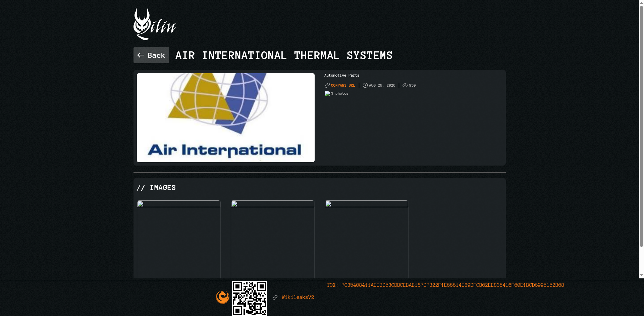This screenshot has height=316, width=644.
Task: Click the QR code in the footer
Action: tap(250, 299)
